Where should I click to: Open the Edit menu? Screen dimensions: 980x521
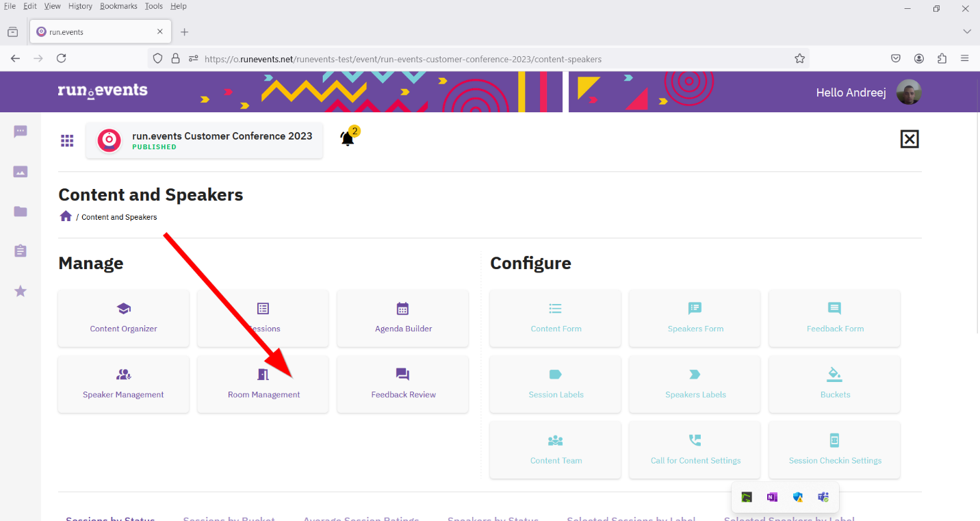tap(30, 6)
